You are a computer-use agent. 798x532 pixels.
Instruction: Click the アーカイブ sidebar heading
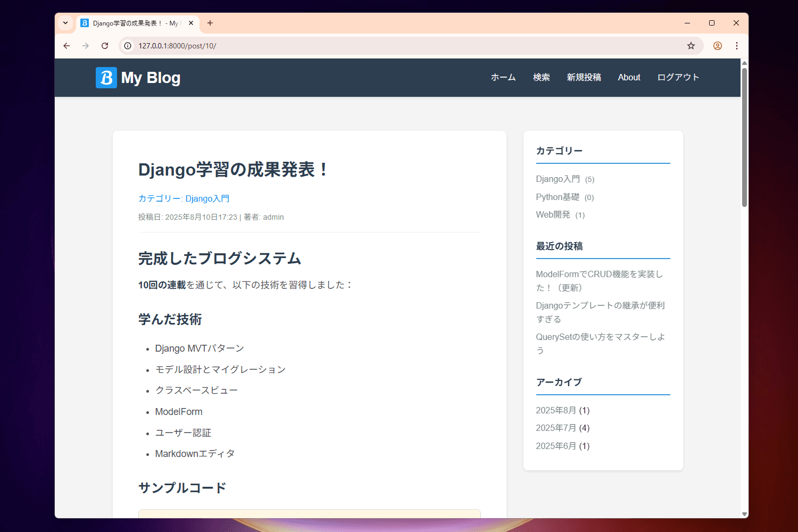click(x=559, y=383)
